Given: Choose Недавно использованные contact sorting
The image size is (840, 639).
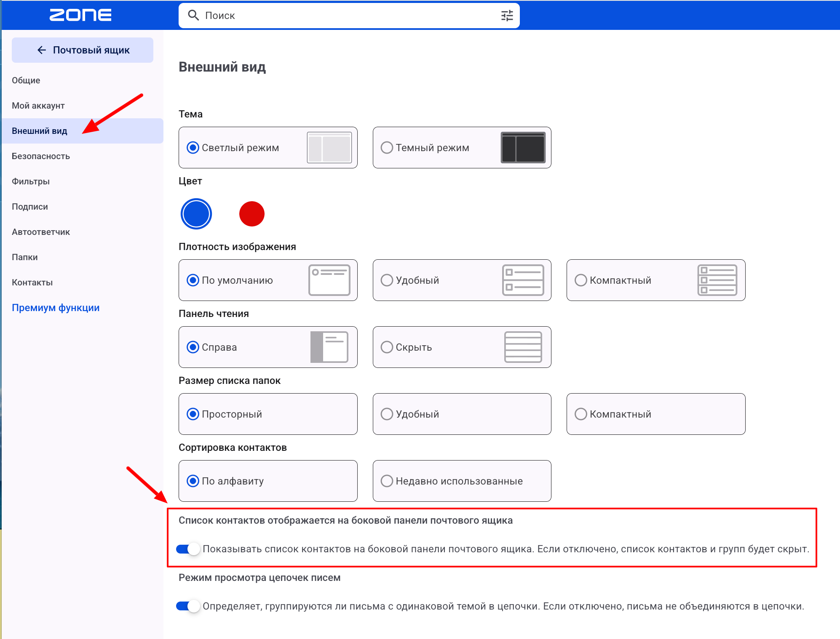Looking at the screenshot, I should (x=462, y=481).
